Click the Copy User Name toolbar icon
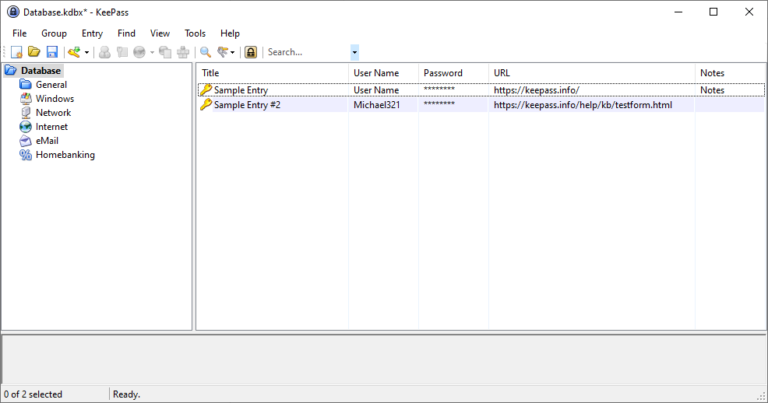The image size is (768, 403). [104, 52]
